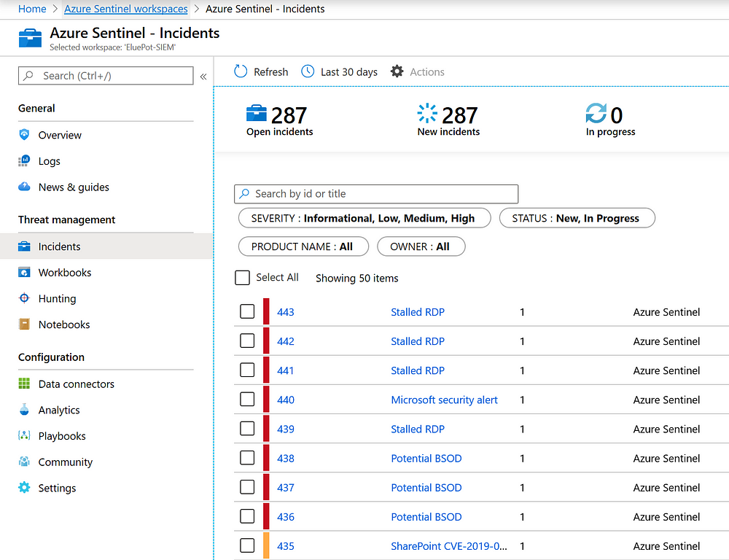Click the 287 Open incidents count

289,115
